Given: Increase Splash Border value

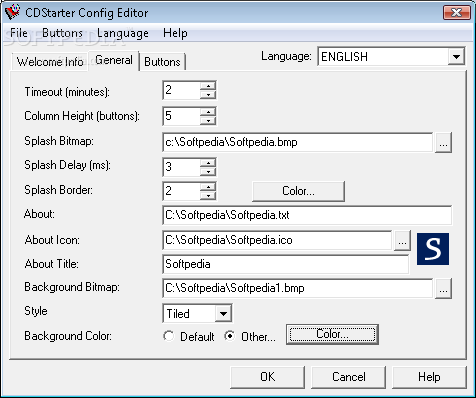Looking at the screenshot, I should pos(208,187).
